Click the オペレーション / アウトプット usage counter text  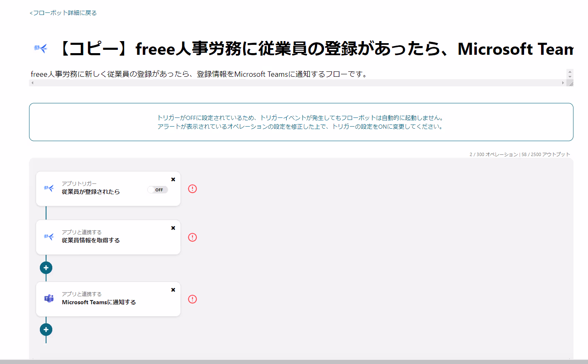click(x=520, y=154)
